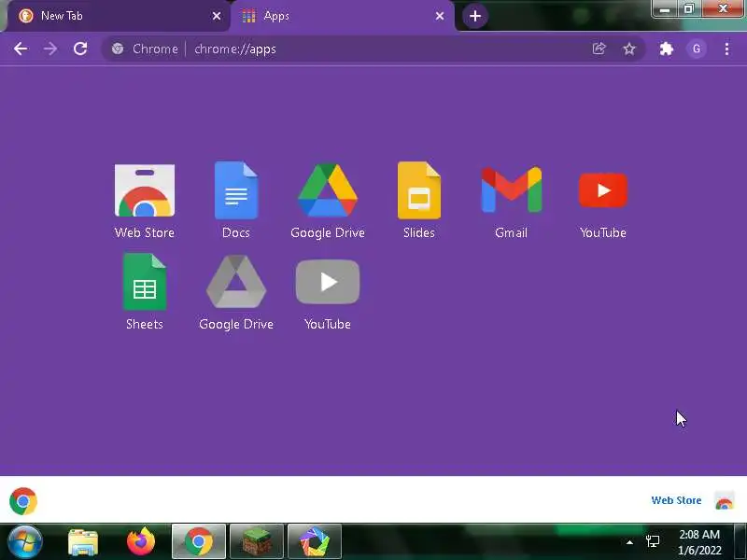Select the Apps tab

click(342, 16)
